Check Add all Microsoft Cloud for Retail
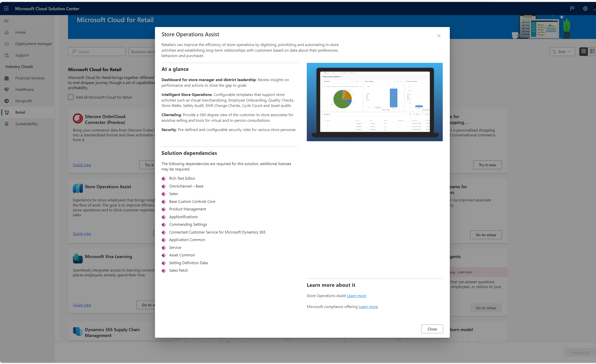This screenshot has height=364, width=596. (x=71, y=97)
